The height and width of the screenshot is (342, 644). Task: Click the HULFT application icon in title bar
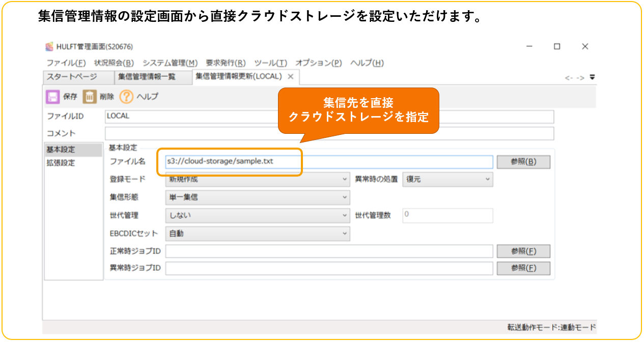pos(49,47)
